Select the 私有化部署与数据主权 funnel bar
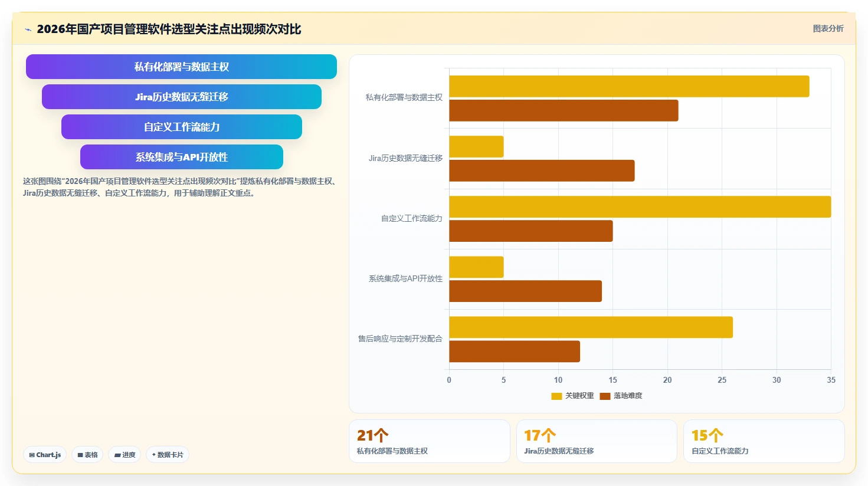The image size is (868, 486). [181, 67]
